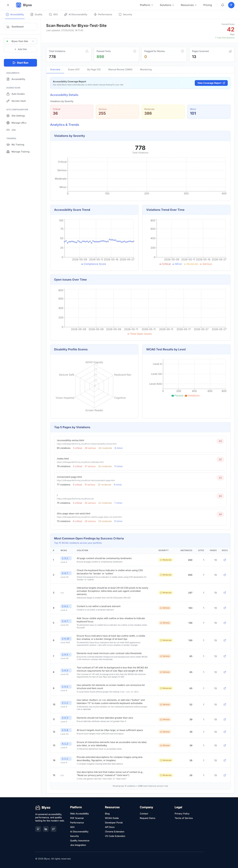Open the /index.html page row
238x868 pixels.
pyautogui.click(x=140, y=463)
